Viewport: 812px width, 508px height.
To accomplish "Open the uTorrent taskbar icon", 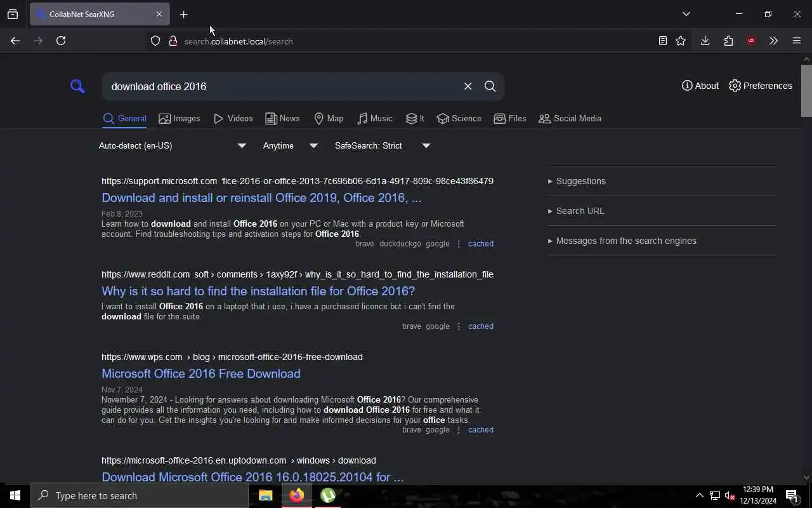I will pos(328,495).
